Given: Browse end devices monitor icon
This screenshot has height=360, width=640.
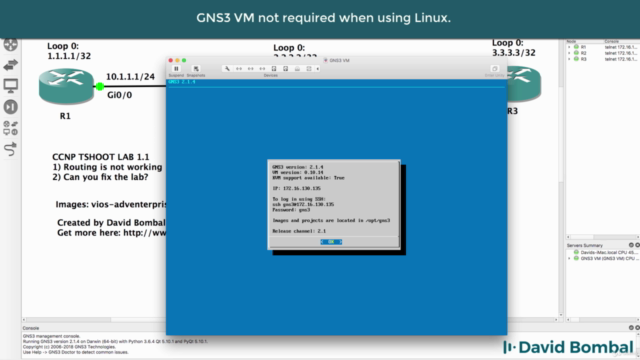Looking at the screenshot, I should click(11, 86).
